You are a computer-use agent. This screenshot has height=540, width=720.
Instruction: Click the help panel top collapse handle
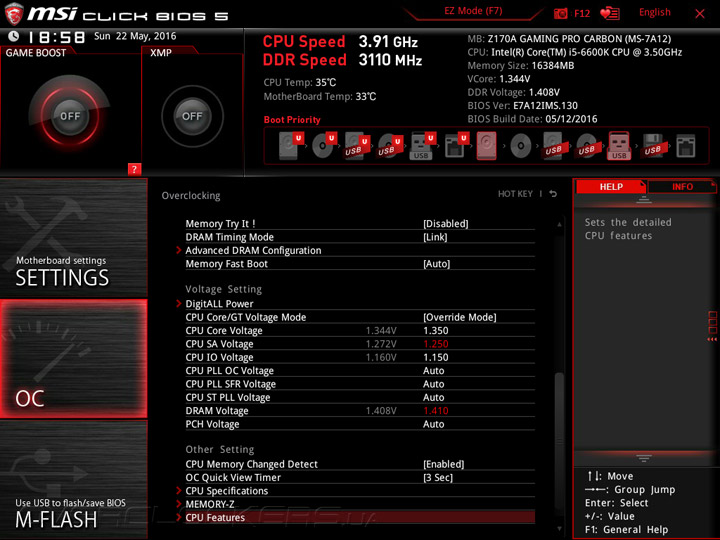(x=644, y=200)
